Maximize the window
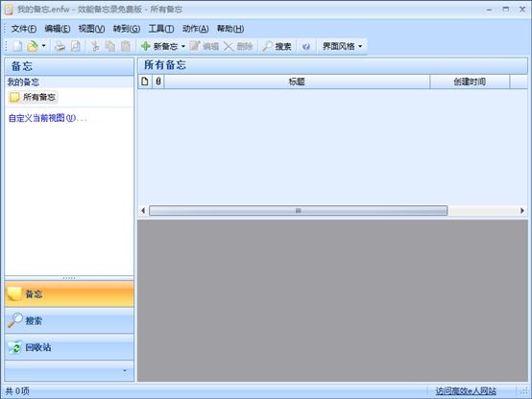Screen dimensions: 532x399 [x=505, y=10]
